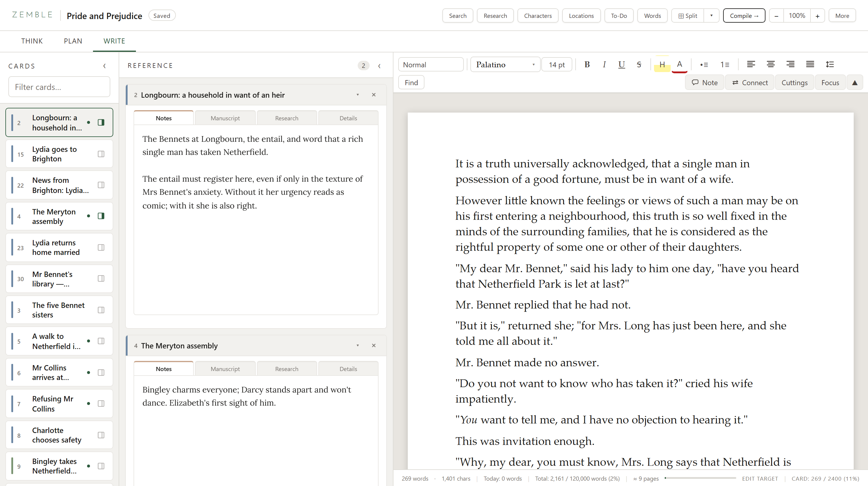
Task: Collapse the Cards panel
Action: (x=104, y=66)
